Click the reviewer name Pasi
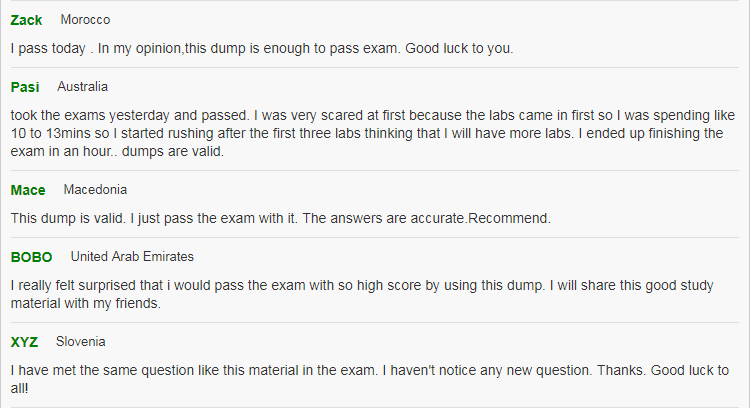 (25, 87)
